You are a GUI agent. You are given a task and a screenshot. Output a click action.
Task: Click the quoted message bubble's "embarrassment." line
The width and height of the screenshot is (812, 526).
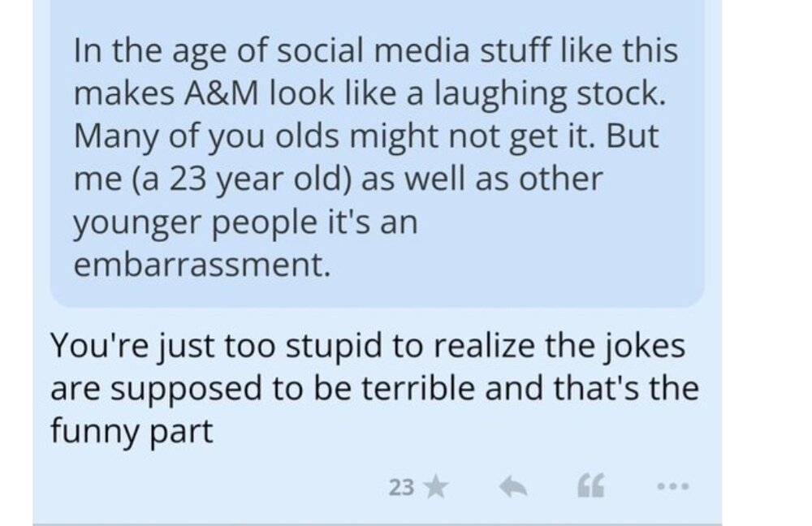coord(202,265)
